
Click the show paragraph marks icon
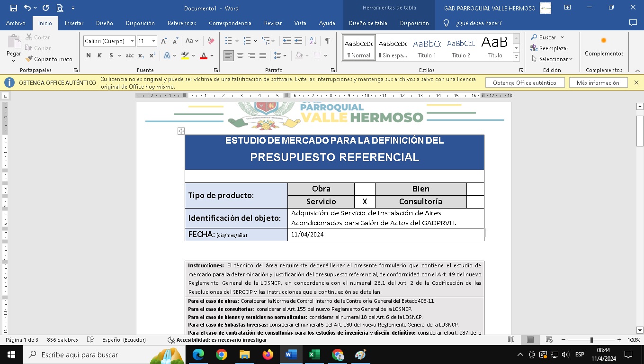coord(327,41)
